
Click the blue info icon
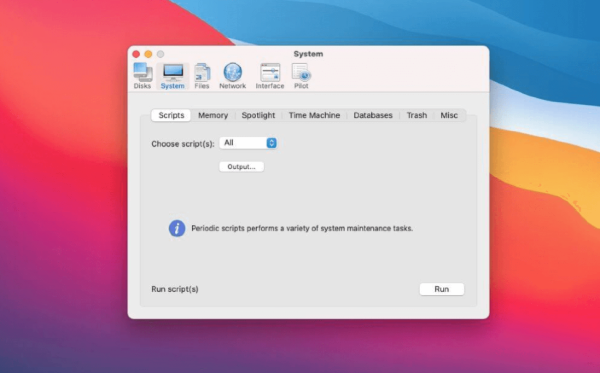pyautogui.click(x=177, y=228)
